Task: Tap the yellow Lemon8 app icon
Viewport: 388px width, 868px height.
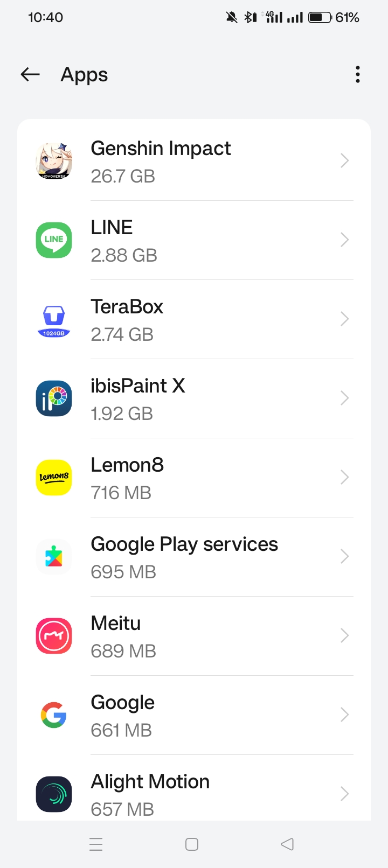Action: [x=54, y=478]
